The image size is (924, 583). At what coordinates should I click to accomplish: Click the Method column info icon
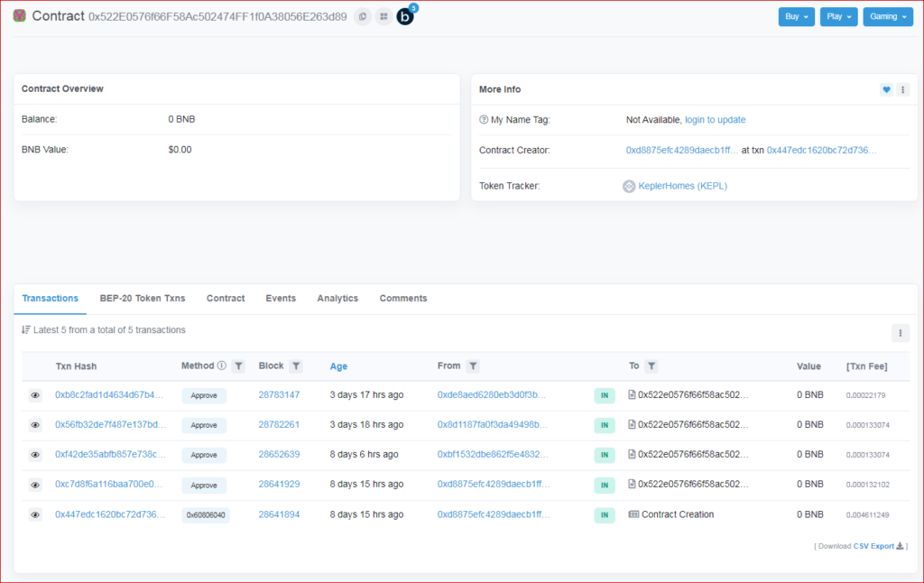(x=222, y=366)
